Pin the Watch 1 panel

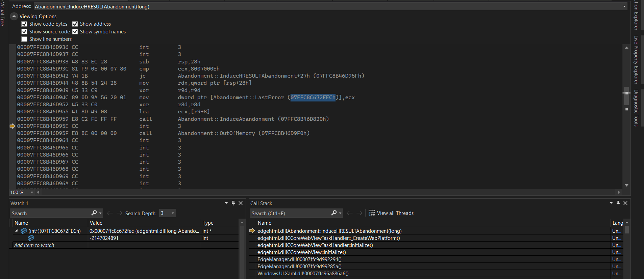point(233,203)
